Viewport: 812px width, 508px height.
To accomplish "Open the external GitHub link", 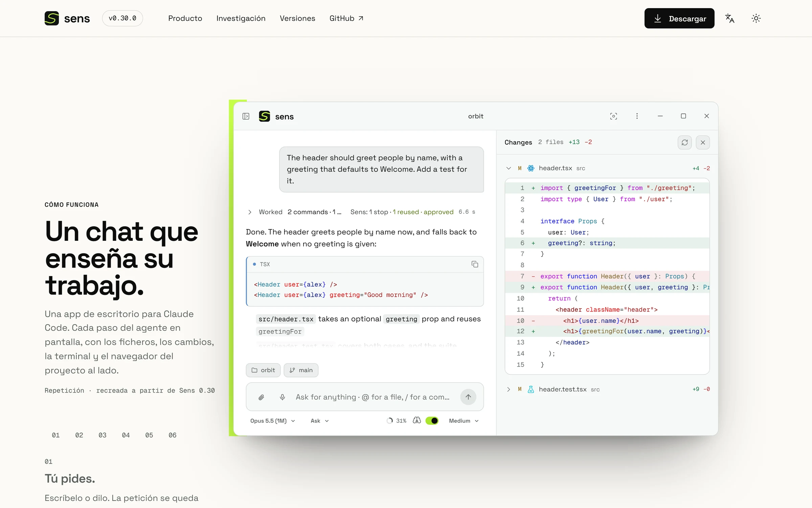I will pos(346,18).
